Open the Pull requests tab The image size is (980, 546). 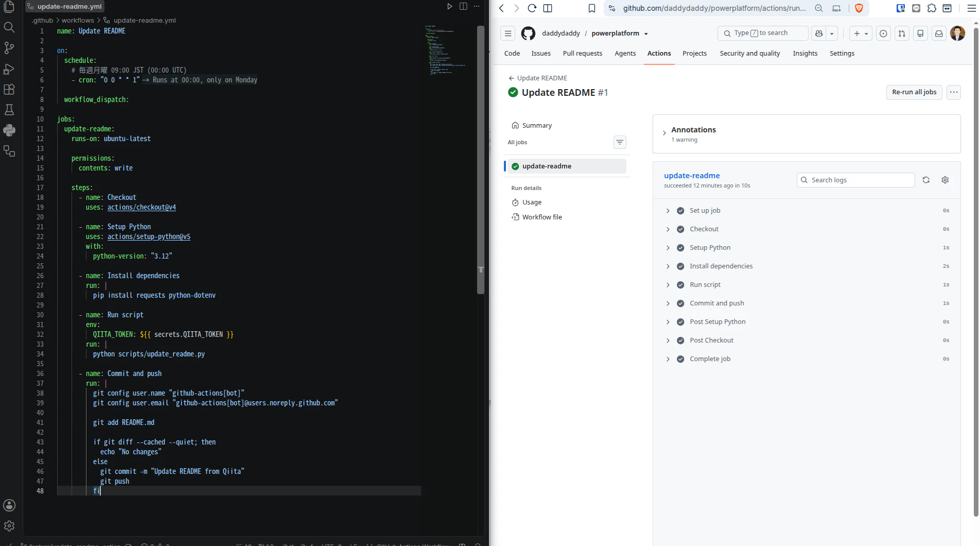(x=583, y=53)
